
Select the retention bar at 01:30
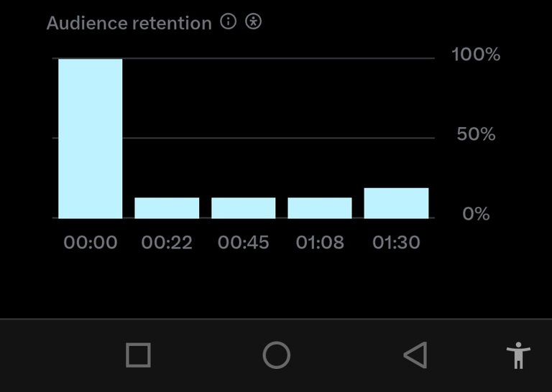tap(397, 203)
